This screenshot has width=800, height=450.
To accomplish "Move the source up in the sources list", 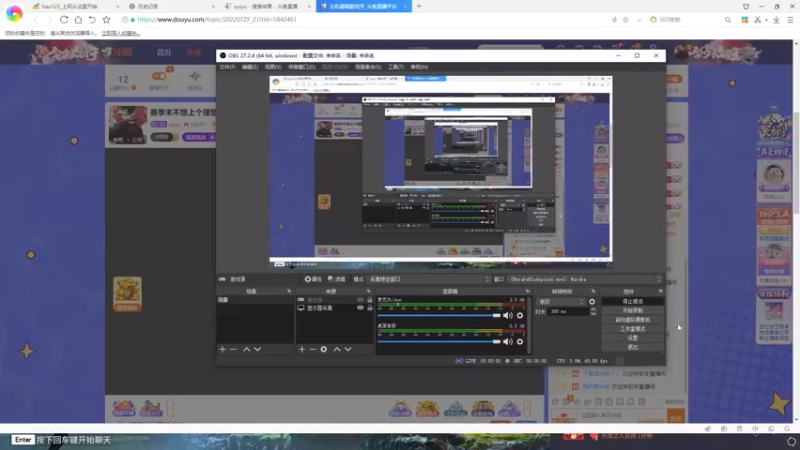I will pyautogui.click(x=337, y=349).
